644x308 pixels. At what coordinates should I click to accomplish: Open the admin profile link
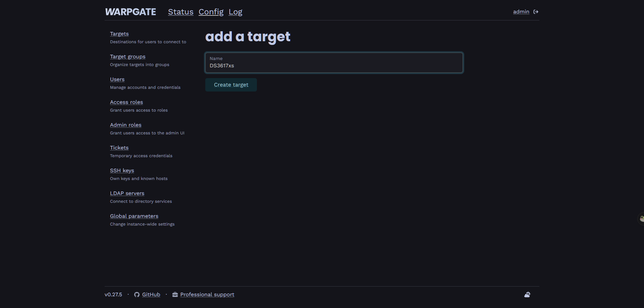click(521, 12)
